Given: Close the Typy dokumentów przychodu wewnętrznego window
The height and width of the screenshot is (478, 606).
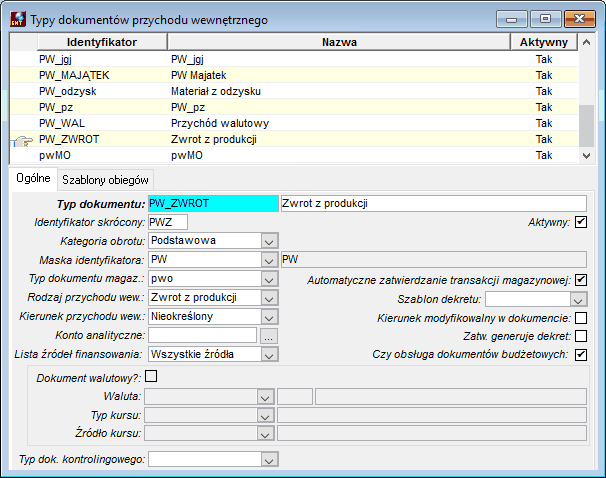Looking at the screenshot, I should (x=579, y=19).
